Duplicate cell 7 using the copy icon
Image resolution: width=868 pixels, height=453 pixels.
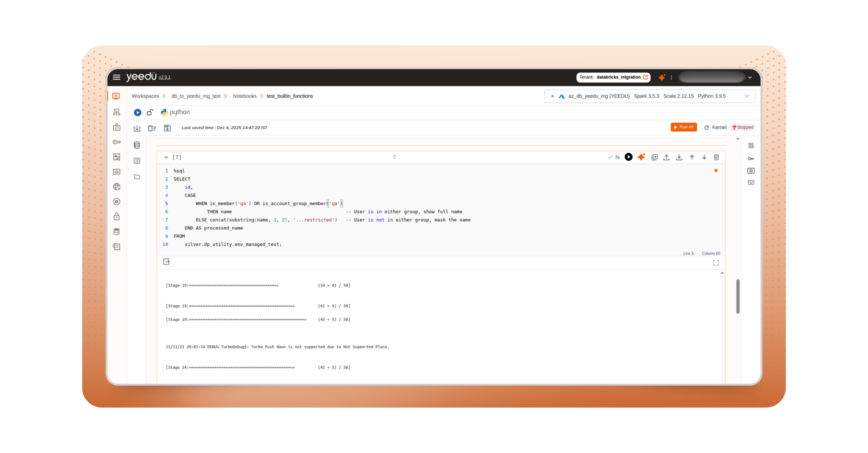click(655, 157)
